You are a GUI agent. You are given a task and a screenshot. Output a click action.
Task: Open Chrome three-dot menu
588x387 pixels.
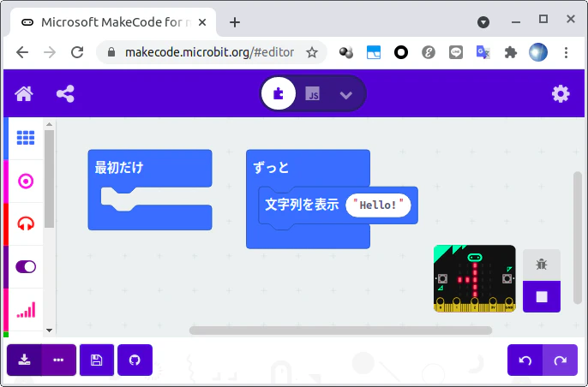(567, 52)
